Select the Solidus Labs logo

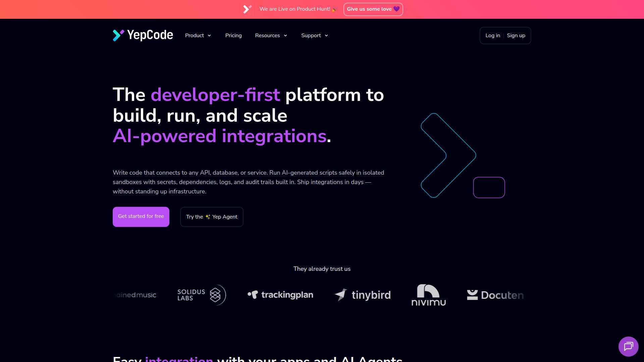(201, 295)
